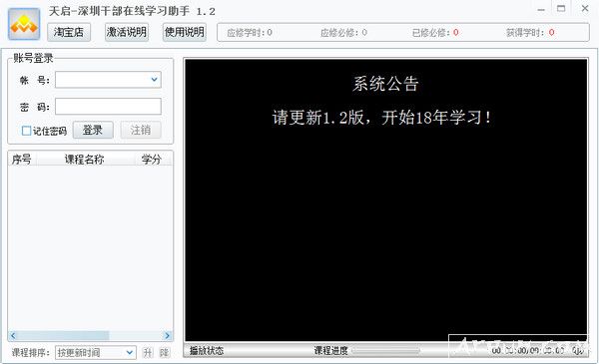The width and height of the screenshot is (599, 364).
Task: Click the volume speaker icon
Action: point(578,350)
